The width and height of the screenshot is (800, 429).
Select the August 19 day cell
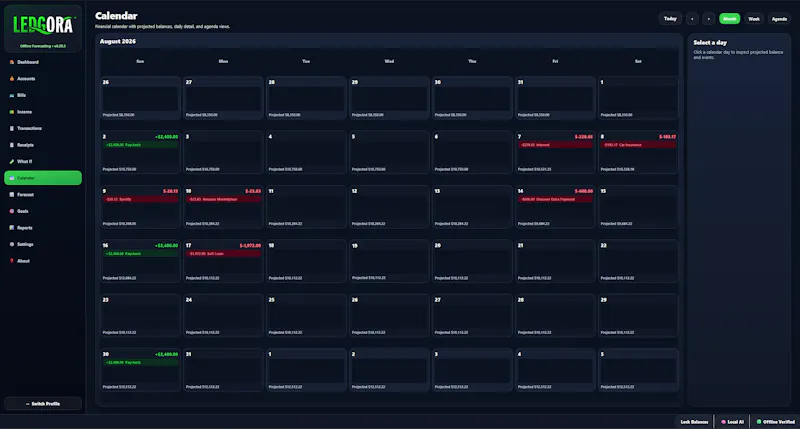click(389, 261)
